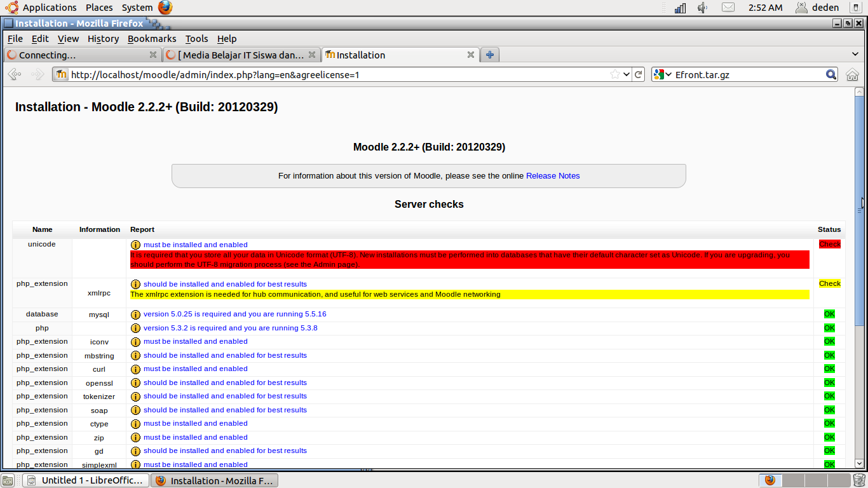Switch to the Media Belajar IT Siswa tab

point(241,55)
